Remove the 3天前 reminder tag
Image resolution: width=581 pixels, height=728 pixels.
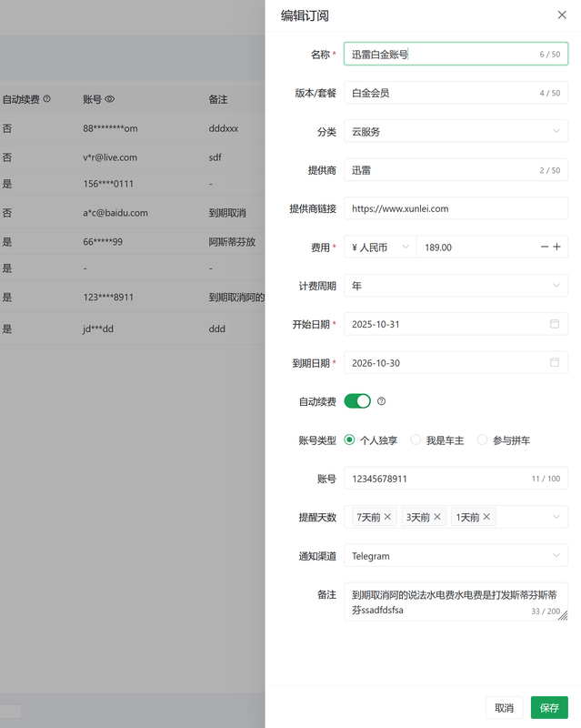pos(437,517)
